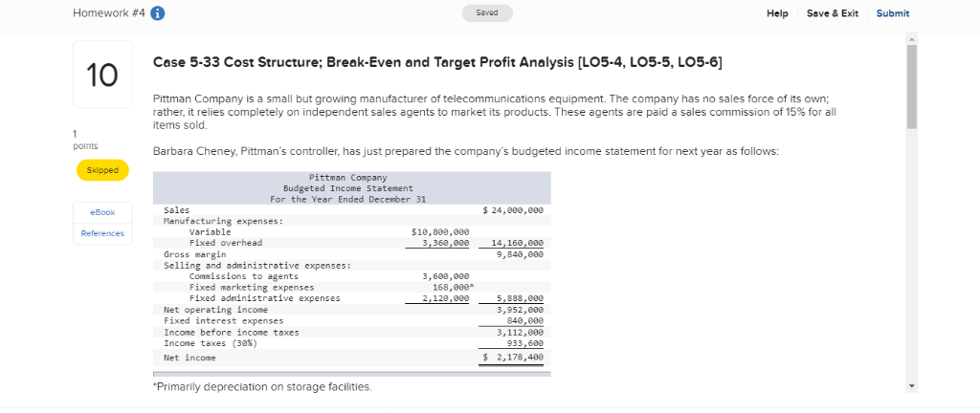The width and height of the screenshot is (980, 413).
Task: Submit the homework assignment
Action: (893, 13)
